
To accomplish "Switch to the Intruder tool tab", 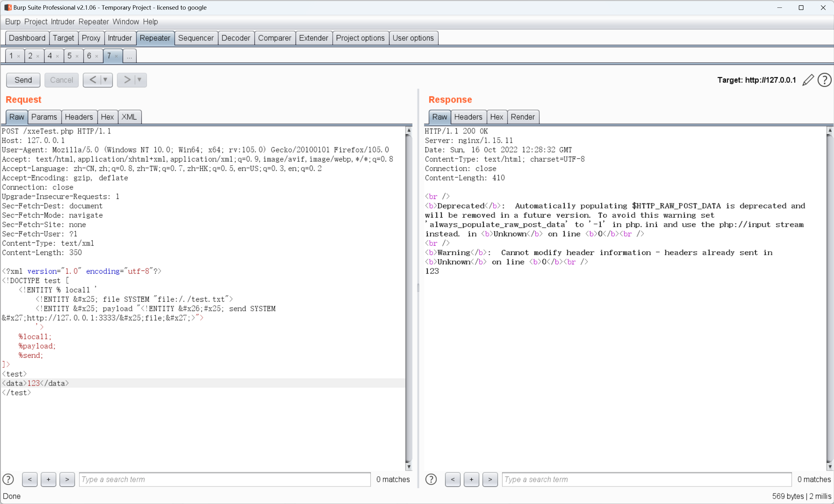I will [120, 38].
